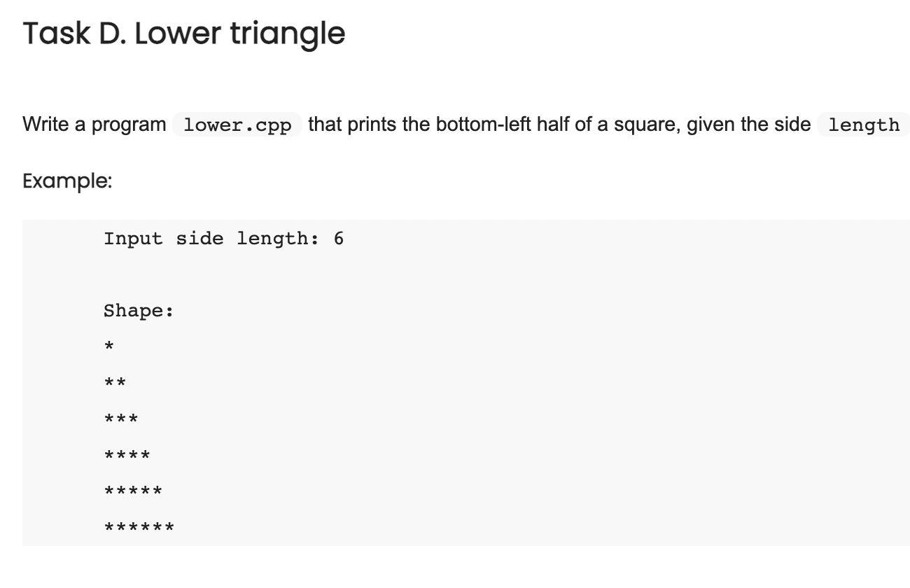Click the "Example:" label
The width and height of the screenshot is (910, 588).
tap(67, 181)
